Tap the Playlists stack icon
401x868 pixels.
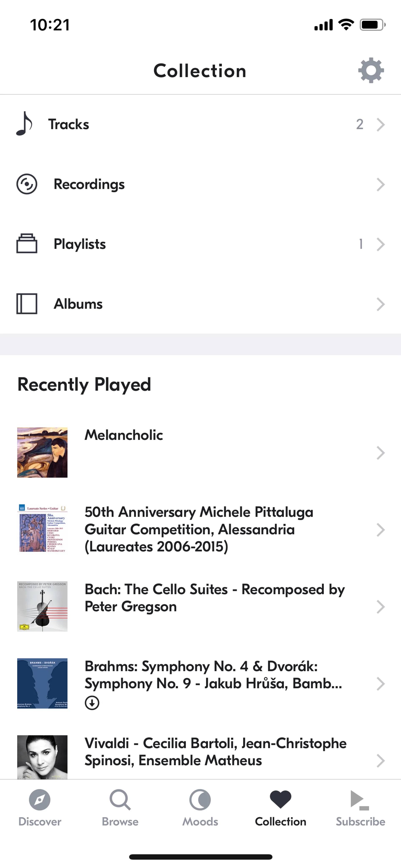(x=27, y=244)
